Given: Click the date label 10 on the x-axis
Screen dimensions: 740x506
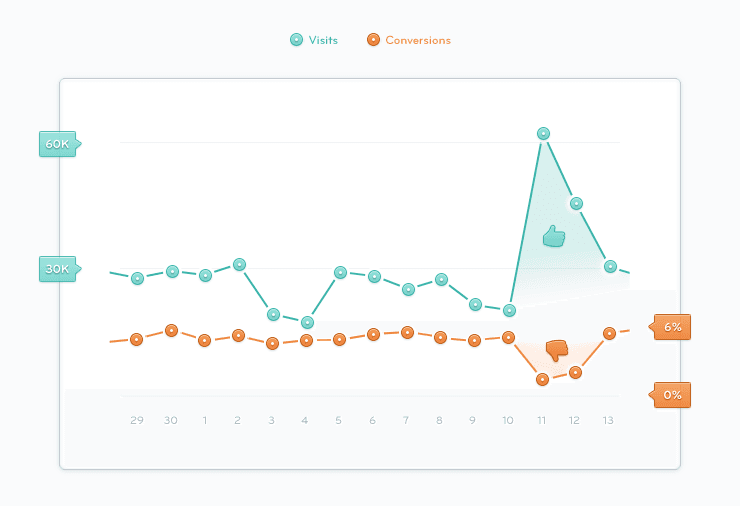Looking at the screenshot, I should pyautogui.click(x=508, y=420).
